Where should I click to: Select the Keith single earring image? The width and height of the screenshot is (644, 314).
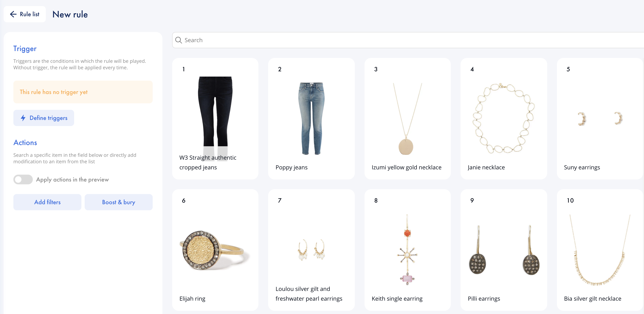(x=407, y=250)
